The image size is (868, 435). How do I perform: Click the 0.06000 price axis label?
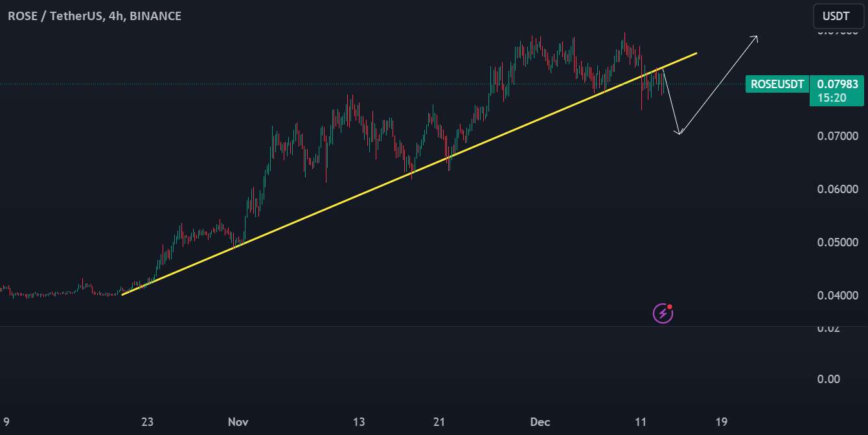837,189
